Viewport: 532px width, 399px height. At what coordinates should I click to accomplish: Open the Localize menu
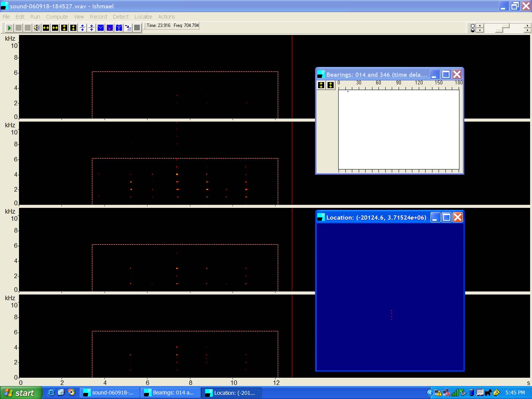(x=143, y=17)
